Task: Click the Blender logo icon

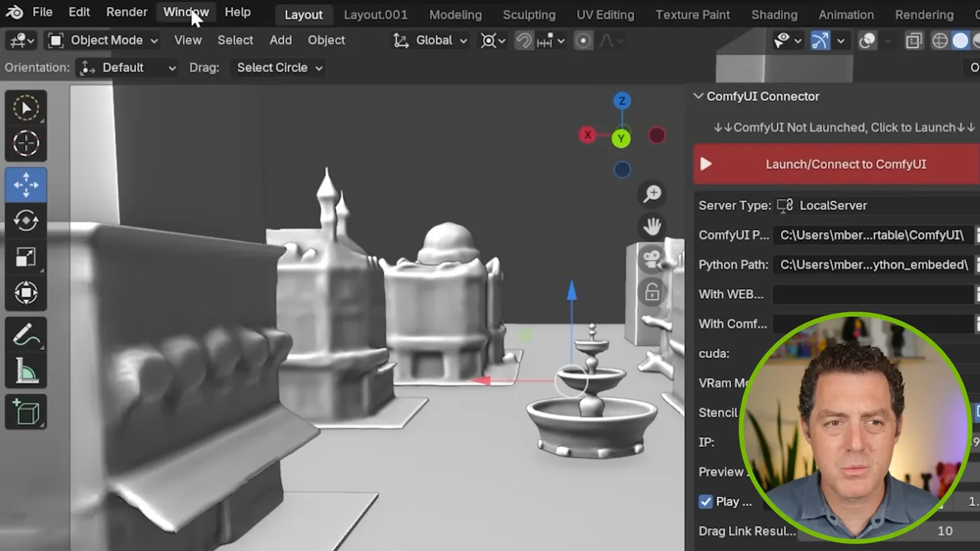Action: coord(14,12)
